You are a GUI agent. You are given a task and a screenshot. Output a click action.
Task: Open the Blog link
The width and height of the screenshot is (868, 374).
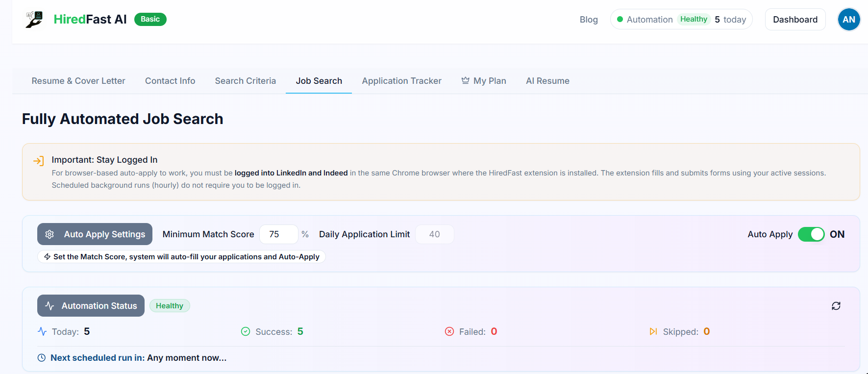tap(589, 20)
